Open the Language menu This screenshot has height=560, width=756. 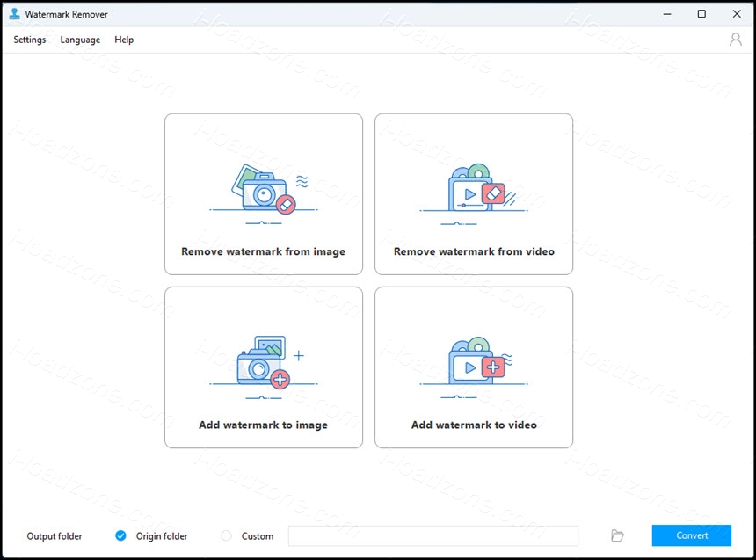click(x=80, y=40)
